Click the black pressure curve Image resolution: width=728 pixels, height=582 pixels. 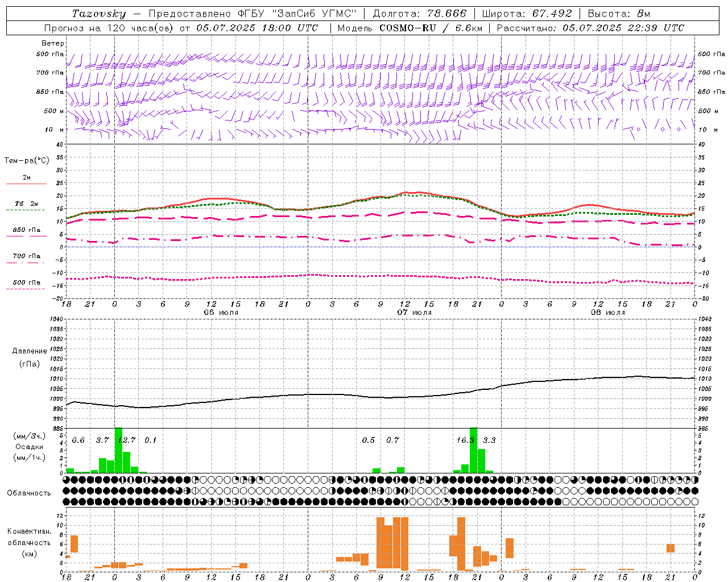point(380,397)
